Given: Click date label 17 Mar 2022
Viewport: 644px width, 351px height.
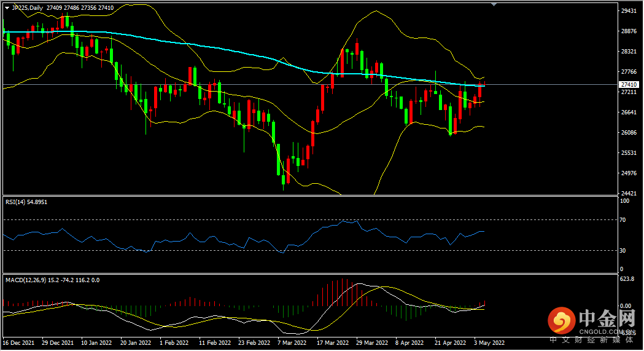Looking at the screenshot, I should coord(333,343).
